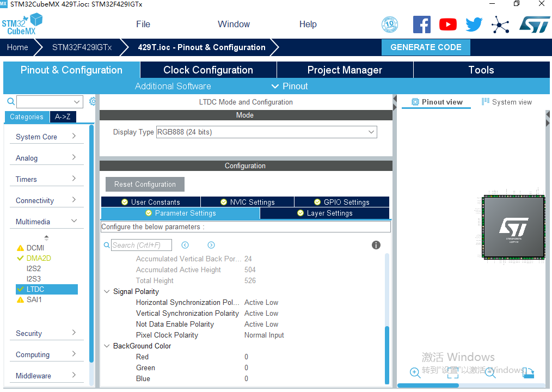Expand the Connectivity category
The image size is (552, 392).
click(46, 200)
